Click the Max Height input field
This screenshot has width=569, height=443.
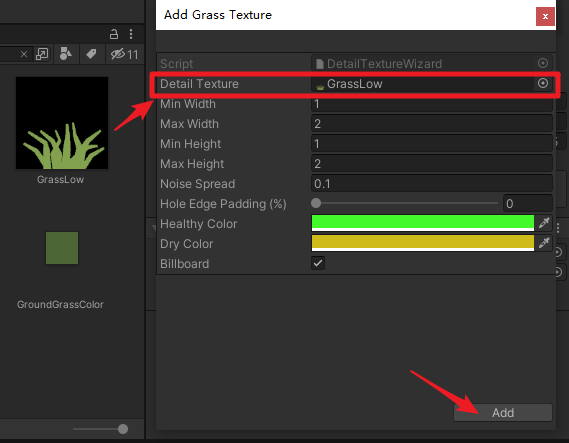(432, 164)
